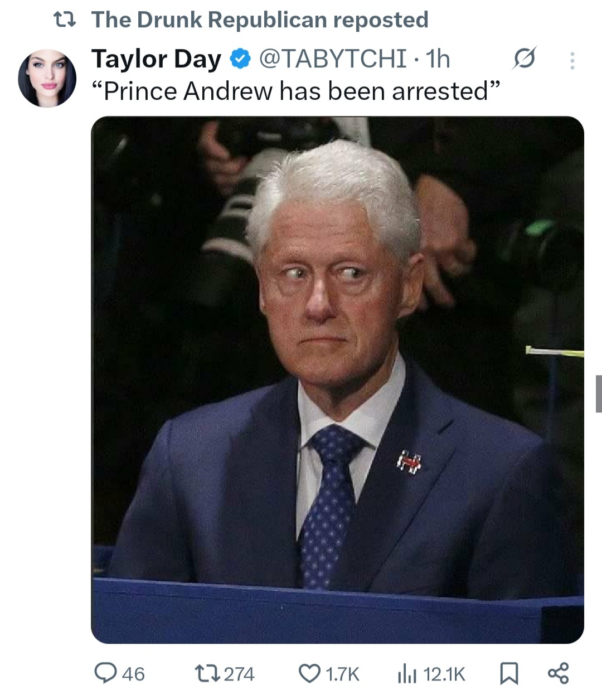
Task: Open view analytics bar chart icon
Action: pyautogui.click(x=406, y=674)
